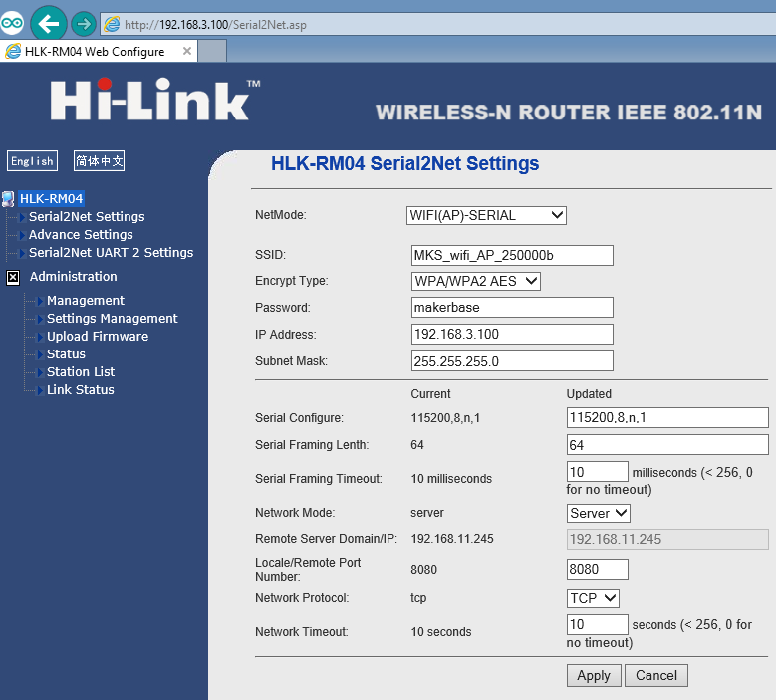Screen dimensions: 776x700
Task: Switch language to English
Action: click(32, 160)
